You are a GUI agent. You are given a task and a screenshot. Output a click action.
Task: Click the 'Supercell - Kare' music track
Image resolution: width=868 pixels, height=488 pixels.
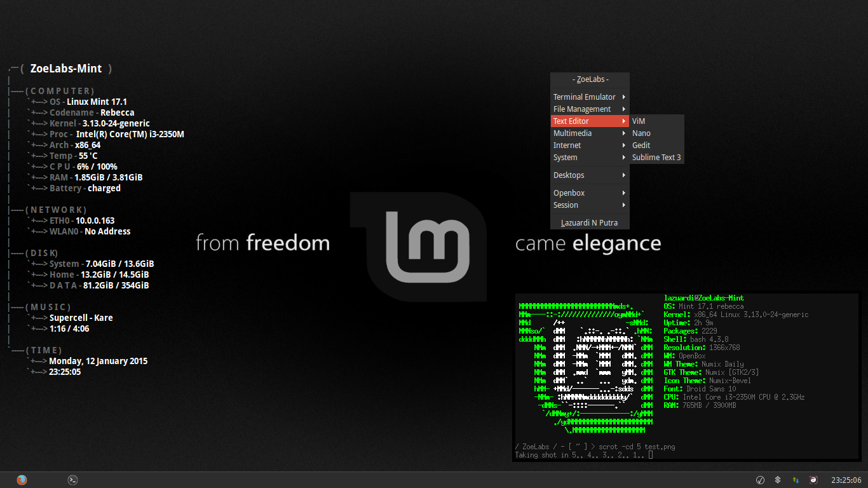[x=81, y=318]
